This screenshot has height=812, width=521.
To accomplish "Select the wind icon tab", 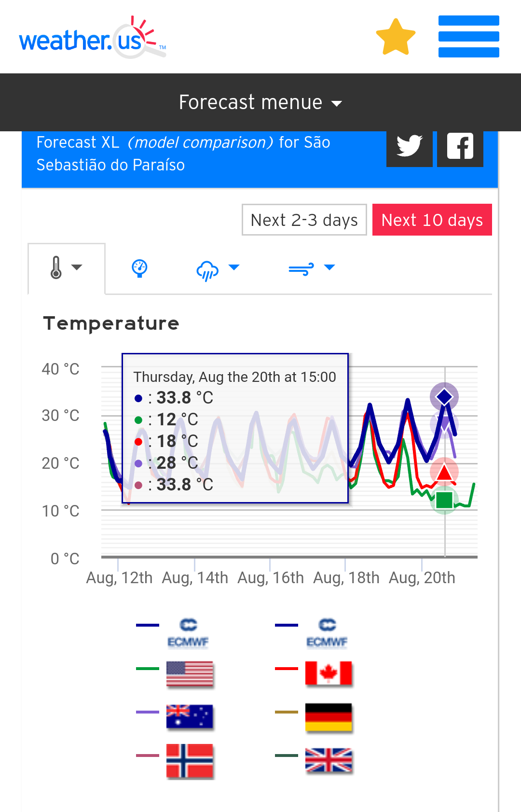I will pos(301,269).
